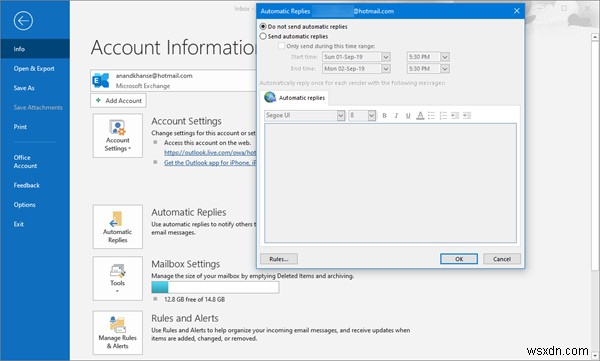The height and width of the screenshot is (361, 600).
Task: Open the End time date dropdown
Action: point(386,69)
